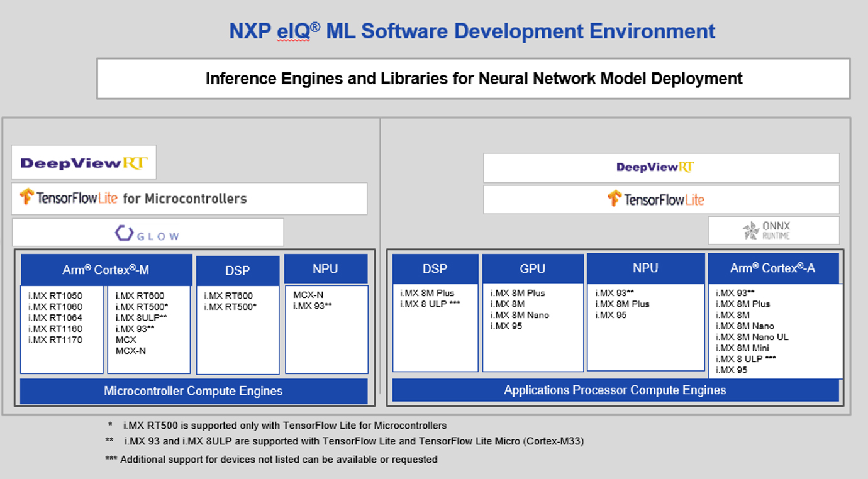Click MCX-N under the microcontroller NPU column
Viewport: 868px width, 479px height.
pyautogui.click(x=308, y=295)
